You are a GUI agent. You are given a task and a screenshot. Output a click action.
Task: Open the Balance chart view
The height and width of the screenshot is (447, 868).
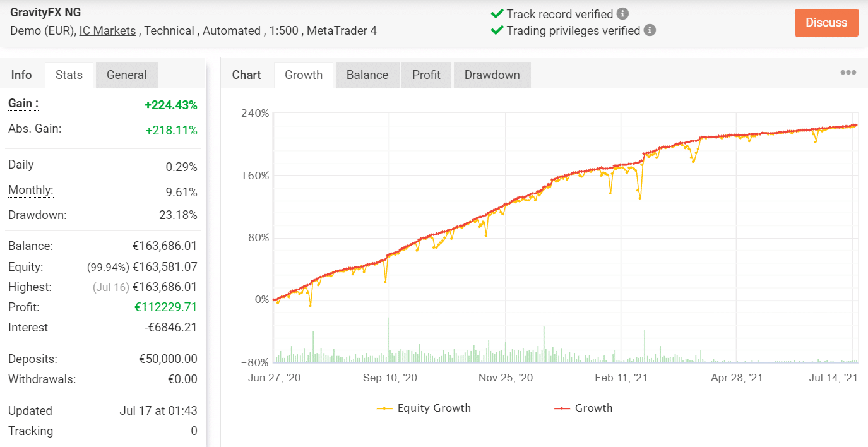(367, 74)
